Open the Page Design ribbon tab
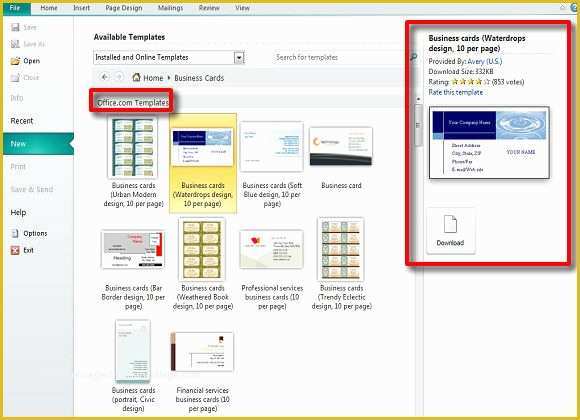 coord(124,8)
